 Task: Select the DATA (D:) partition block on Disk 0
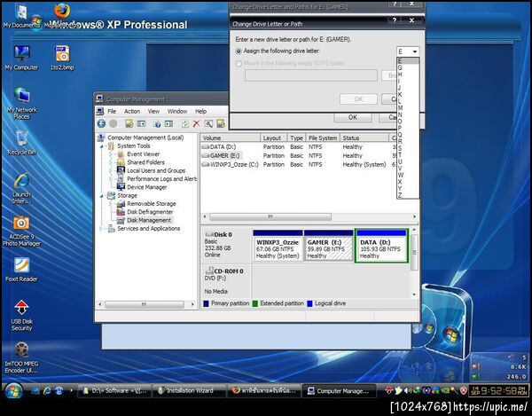(x=381, y=247)
